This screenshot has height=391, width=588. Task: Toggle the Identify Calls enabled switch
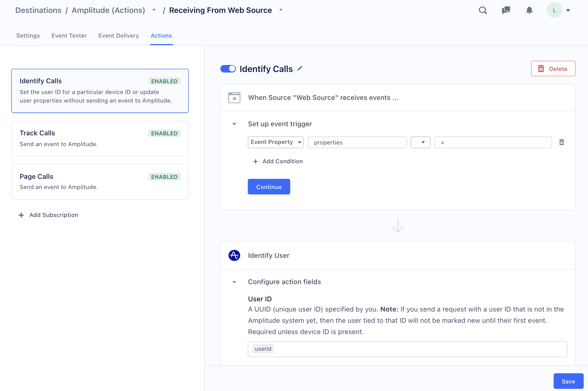[x=228, y=69]
